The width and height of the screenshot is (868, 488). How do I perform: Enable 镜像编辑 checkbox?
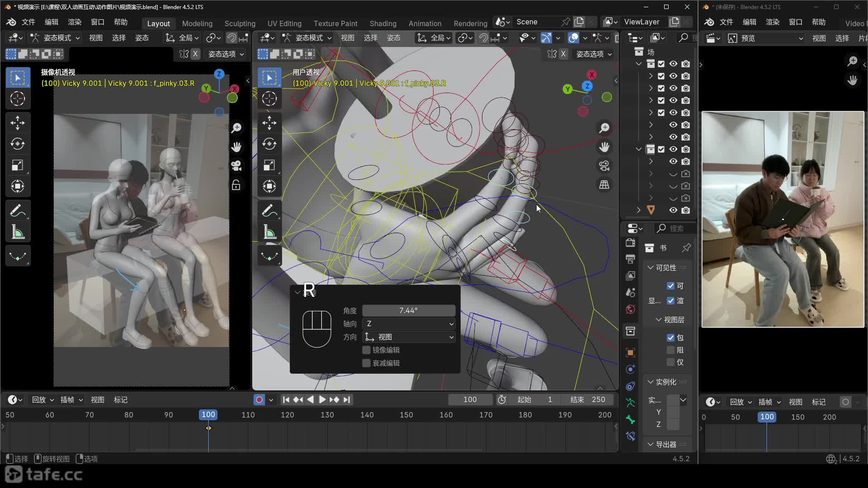(x=367, y=350)
